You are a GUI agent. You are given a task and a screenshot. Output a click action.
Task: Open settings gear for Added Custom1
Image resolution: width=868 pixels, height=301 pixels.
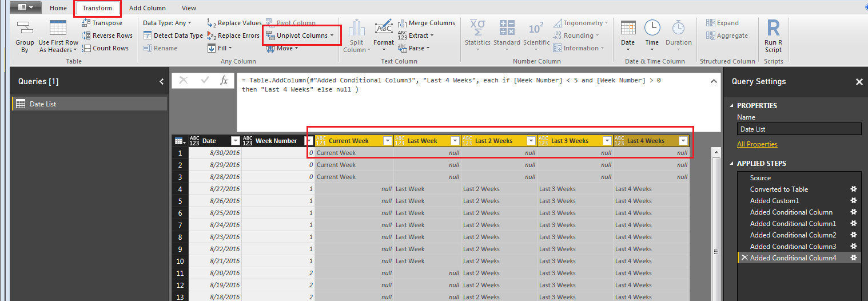click(x=854, y=201)
